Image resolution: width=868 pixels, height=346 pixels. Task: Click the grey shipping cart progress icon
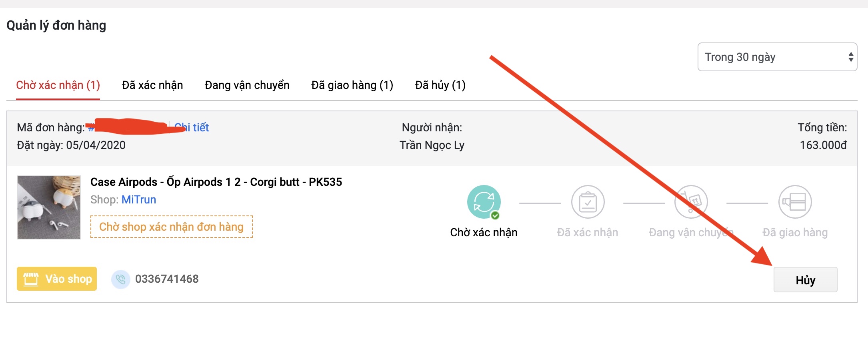click(x=691, y=202)
